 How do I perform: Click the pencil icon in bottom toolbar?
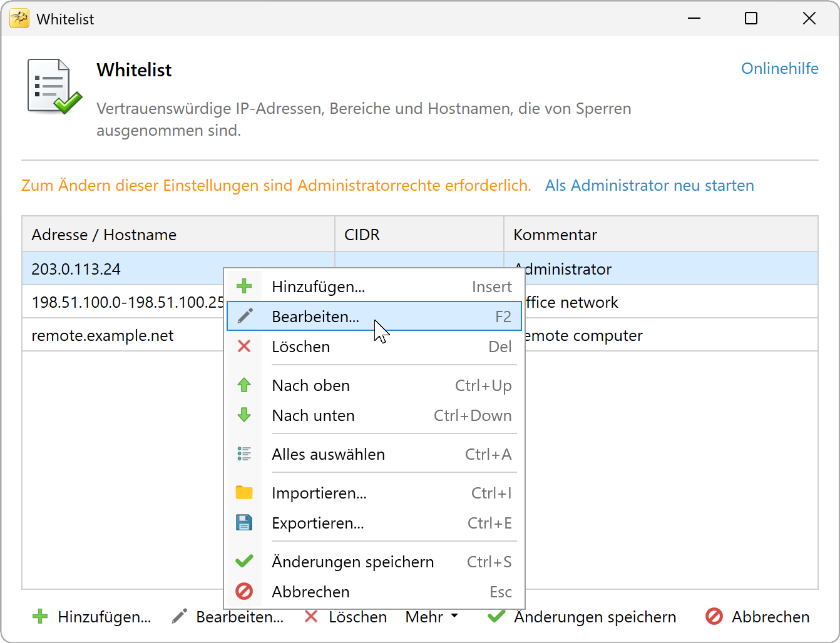(179, 617)
